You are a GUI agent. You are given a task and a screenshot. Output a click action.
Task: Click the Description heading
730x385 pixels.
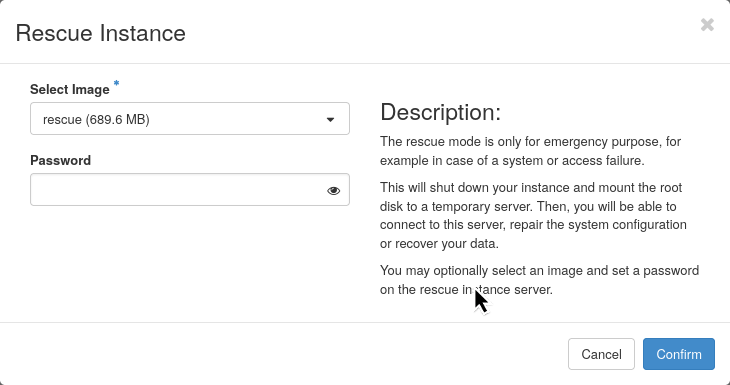point(440,112)
